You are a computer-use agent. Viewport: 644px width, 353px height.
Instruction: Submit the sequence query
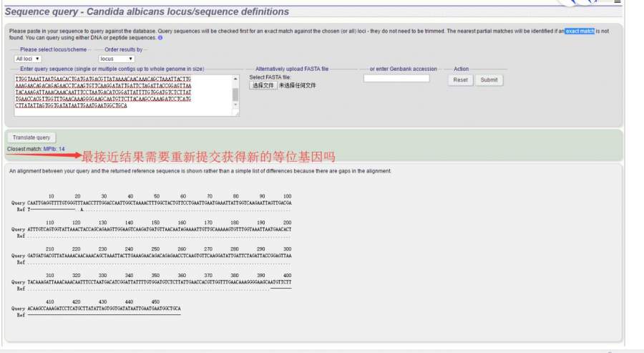point(489,80)
